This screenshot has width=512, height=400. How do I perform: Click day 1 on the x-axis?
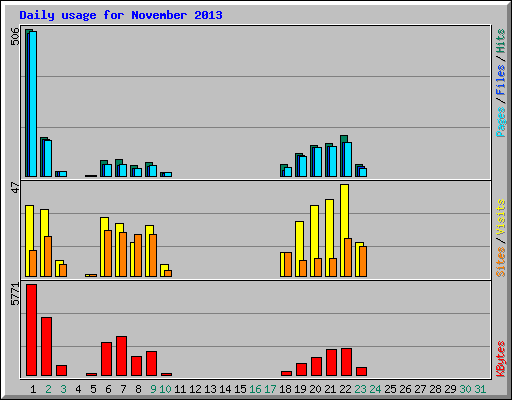[33, 389]
